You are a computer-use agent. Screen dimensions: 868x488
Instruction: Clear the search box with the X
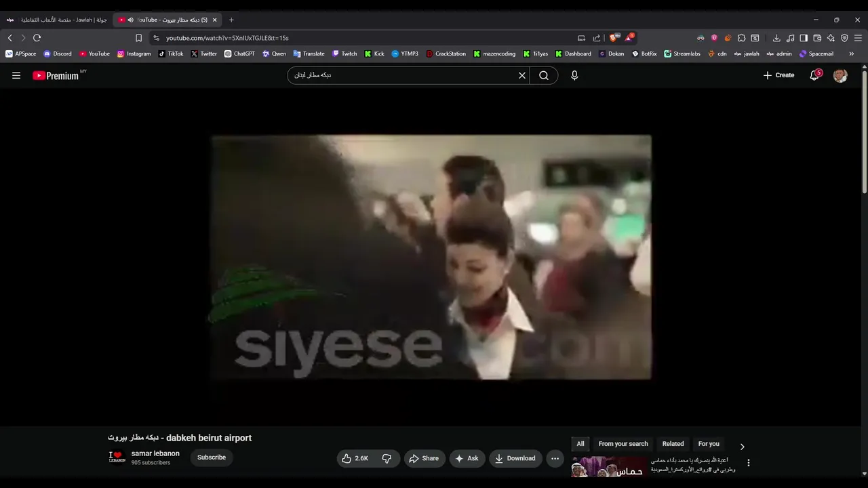coord(522,75)
